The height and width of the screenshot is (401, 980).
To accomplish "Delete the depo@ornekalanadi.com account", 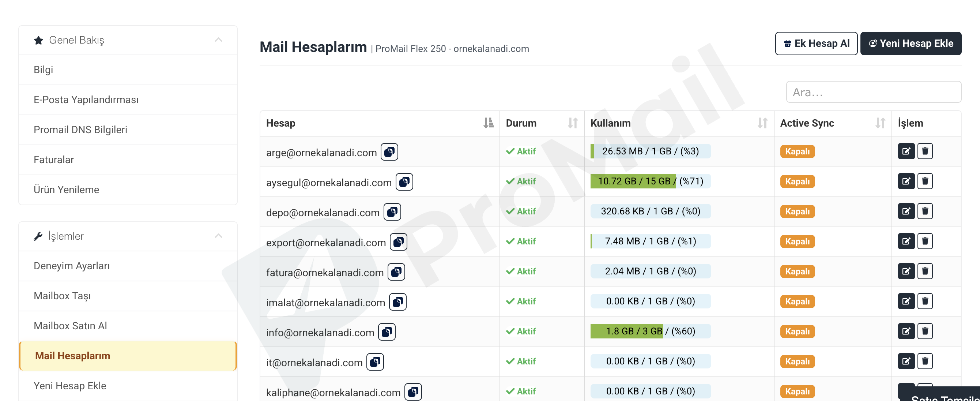I will (x=925, y=211).
